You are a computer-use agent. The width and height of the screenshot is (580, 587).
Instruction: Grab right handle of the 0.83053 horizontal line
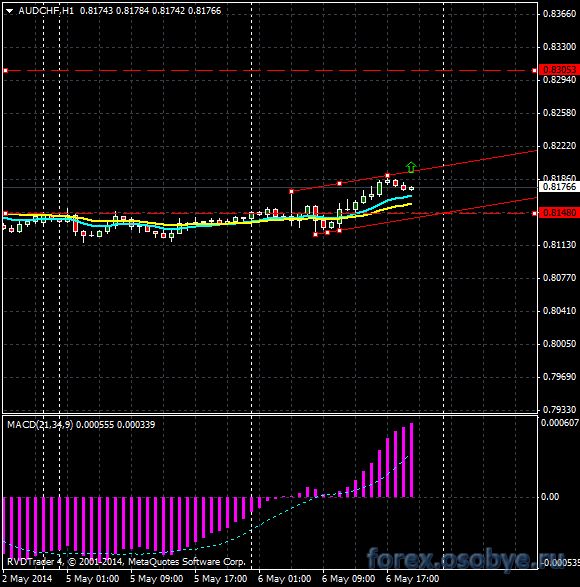tap(534, 70)
